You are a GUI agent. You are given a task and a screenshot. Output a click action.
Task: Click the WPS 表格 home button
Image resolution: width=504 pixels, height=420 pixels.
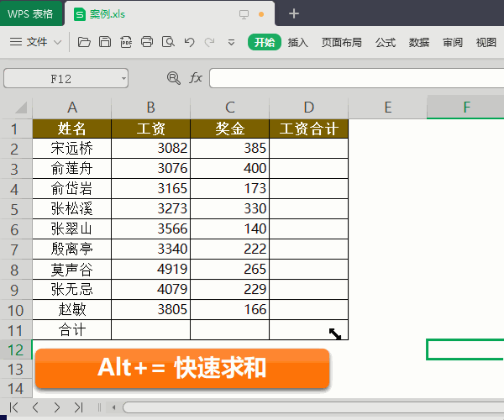tap(31, 13)
